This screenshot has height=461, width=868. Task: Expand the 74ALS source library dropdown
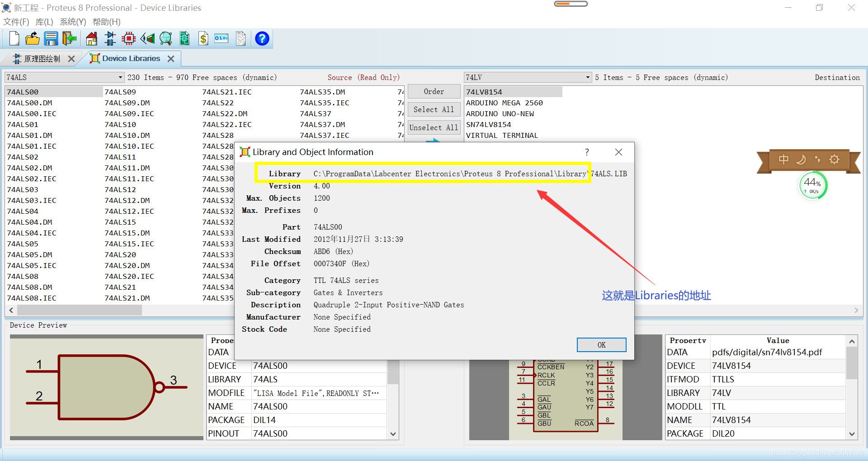coord(120,77)
